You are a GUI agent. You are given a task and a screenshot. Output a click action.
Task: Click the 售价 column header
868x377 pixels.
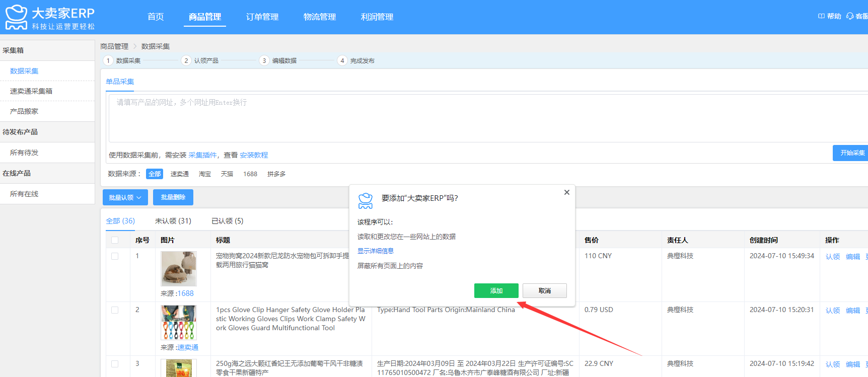point(592,240)
